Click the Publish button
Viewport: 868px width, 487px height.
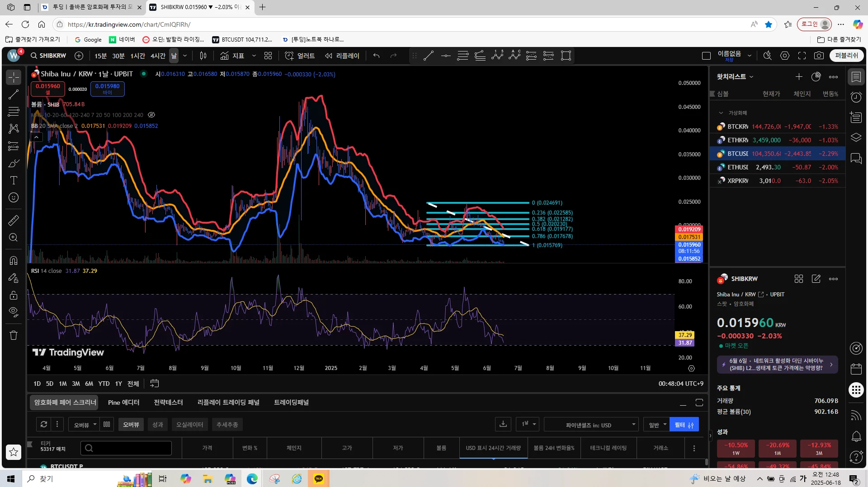click(846, 56)
